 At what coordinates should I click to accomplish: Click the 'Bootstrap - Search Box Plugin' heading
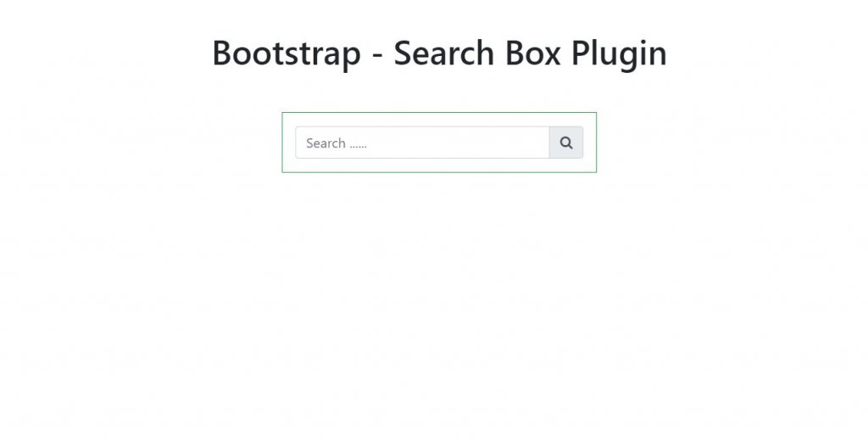click(440, 53)
